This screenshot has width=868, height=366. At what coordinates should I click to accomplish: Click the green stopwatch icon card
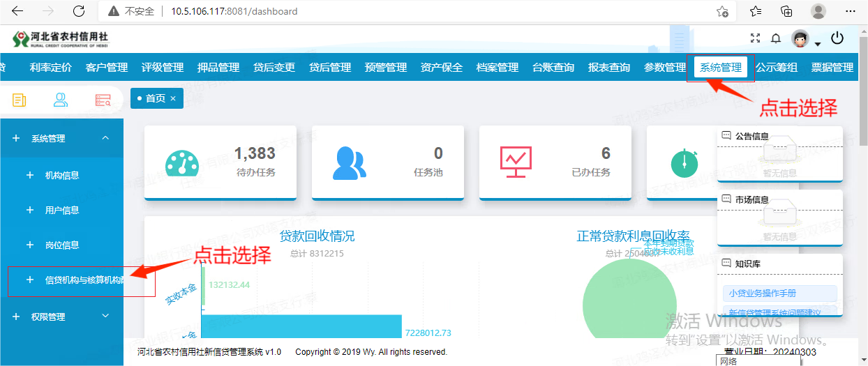[x=684, y=162]
